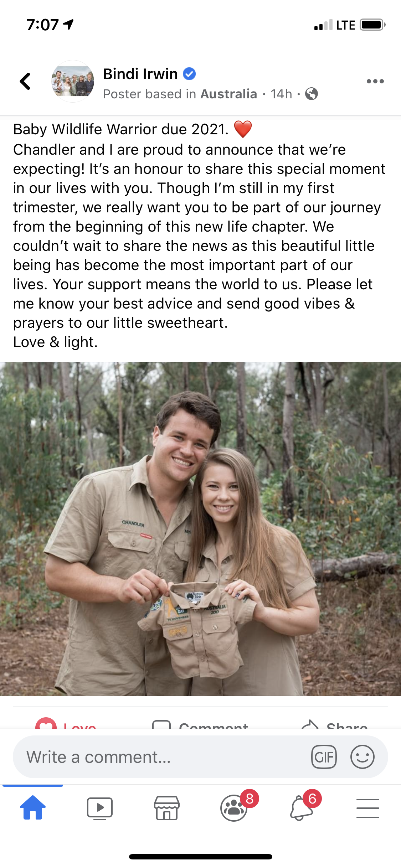Go to the Home feed tab
This screenshot has height=868, width=401.
[33, 808]
